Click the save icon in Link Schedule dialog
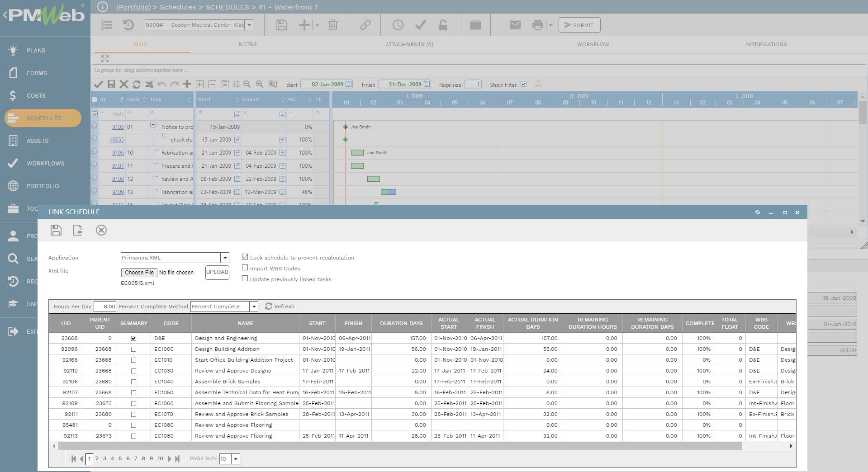This screenshot has width=868, height=472. point(56,230)
